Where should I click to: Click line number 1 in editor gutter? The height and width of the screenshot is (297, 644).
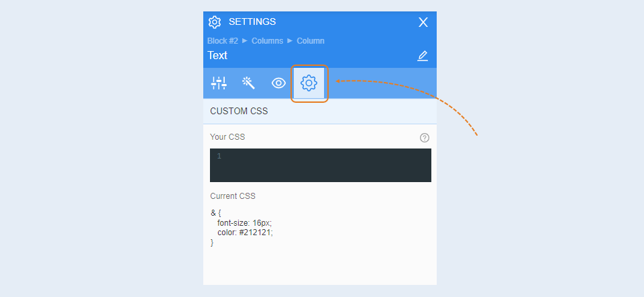(219, 157)
